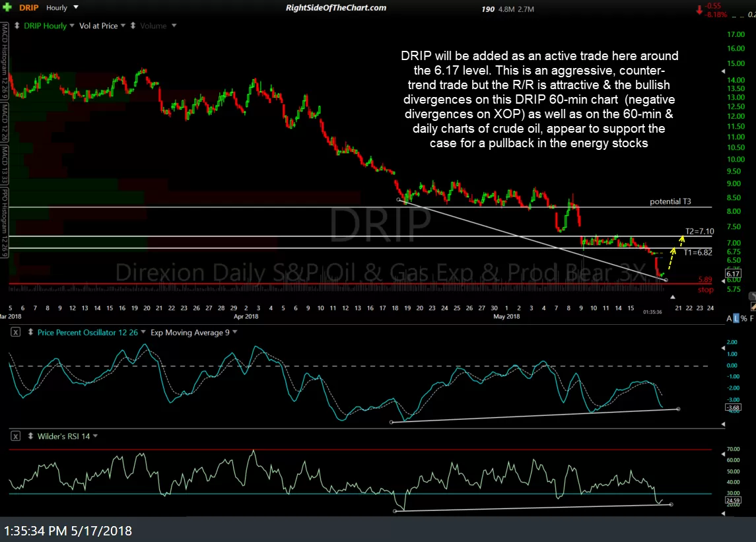Click the up-down arrows beside DRIP Hourly
The height and width of the screenshot is (542, 756).
[x=17, y=26]
